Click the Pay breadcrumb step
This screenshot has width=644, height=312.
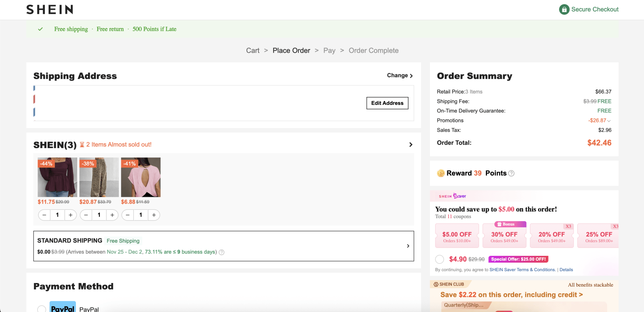coord(329,50)
